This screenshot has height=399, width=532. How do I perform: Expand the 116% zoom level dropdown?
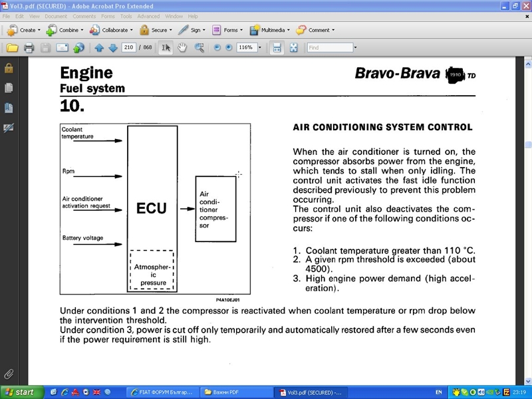click(x=259, y=48)
